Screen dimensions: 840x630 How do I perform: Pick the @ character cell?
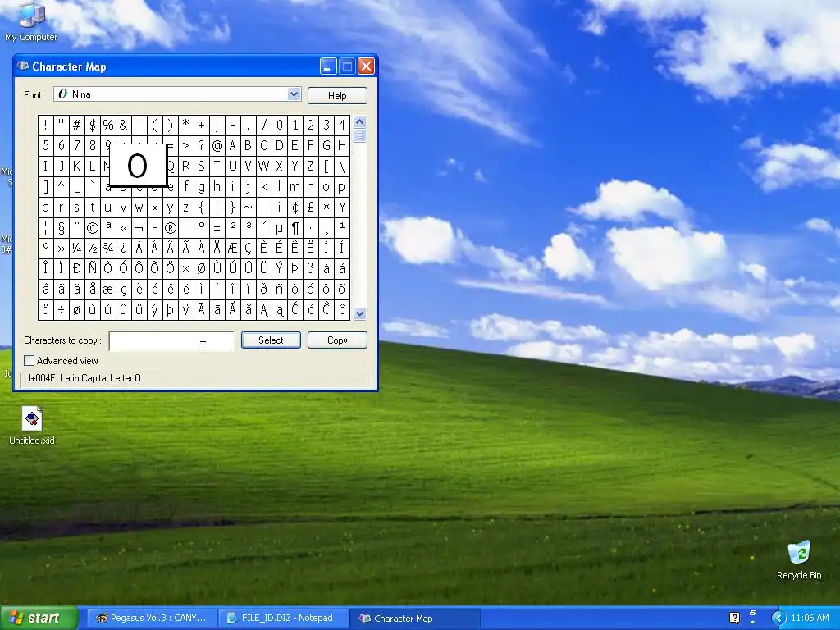tap(217, 146)
